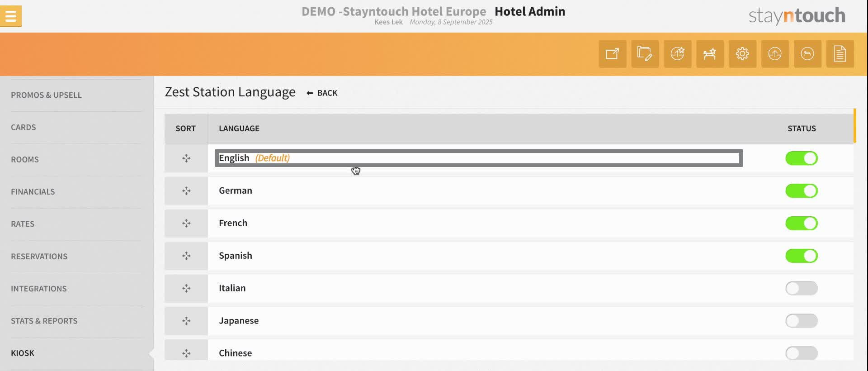This screenshot has width=868, height=371.
Task: Open the Cards sidebar section
Action: (x=24, y=128)
